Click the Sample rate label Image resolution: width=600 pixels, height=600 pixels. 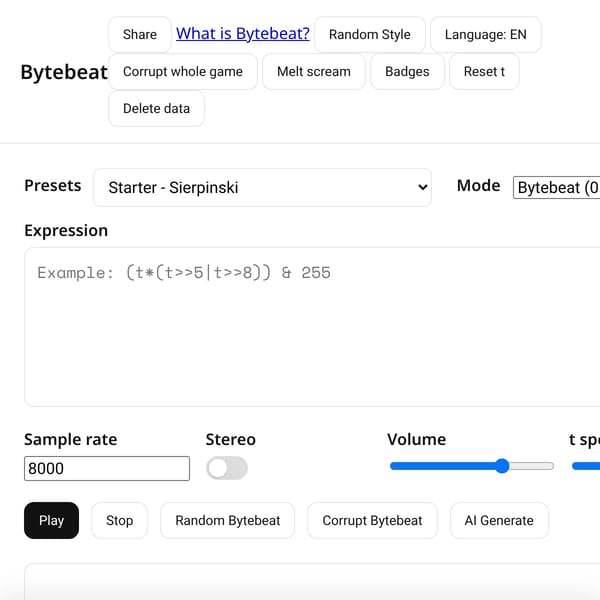tap(71, 439)
